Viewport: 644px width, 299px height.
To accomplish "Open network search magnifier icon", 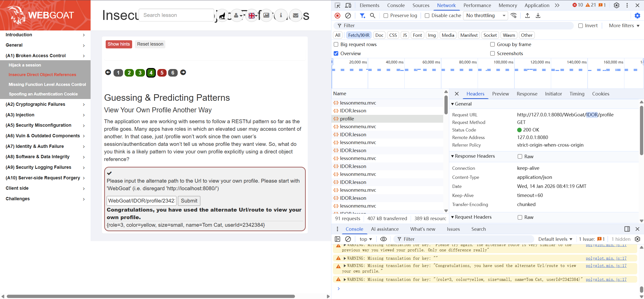I will tap(372, 16).
